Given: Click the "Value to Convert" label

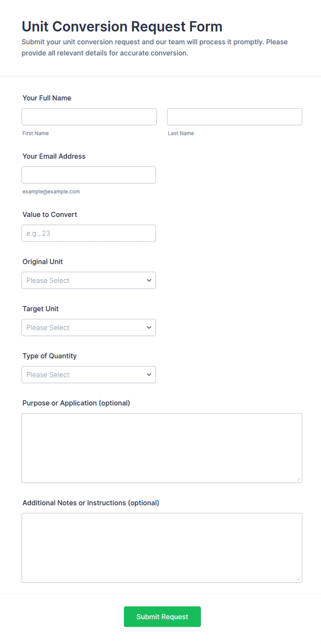Looking at the screenshot, I should click(x=50, y=215).
